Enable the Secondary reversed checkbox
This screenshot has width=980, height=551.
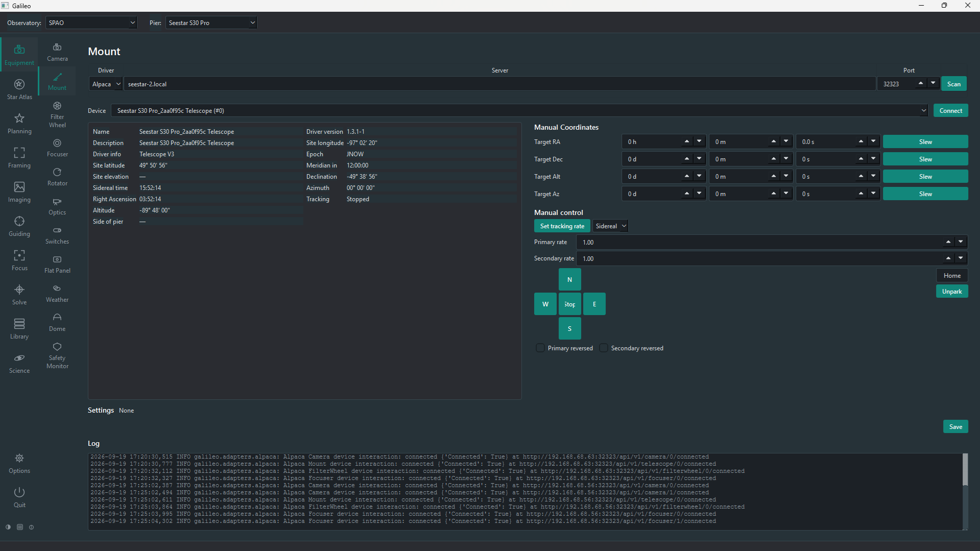tap(604, 348)
